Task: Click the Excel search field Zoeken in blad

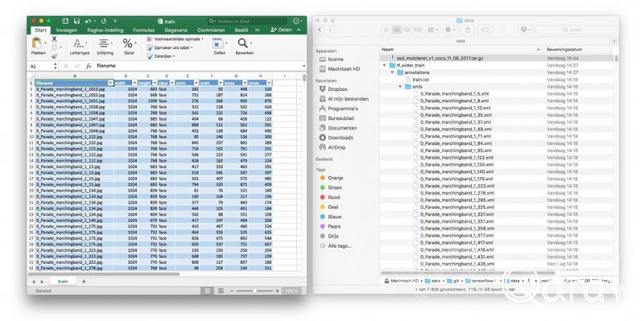Action: click(x=248, y=21)
